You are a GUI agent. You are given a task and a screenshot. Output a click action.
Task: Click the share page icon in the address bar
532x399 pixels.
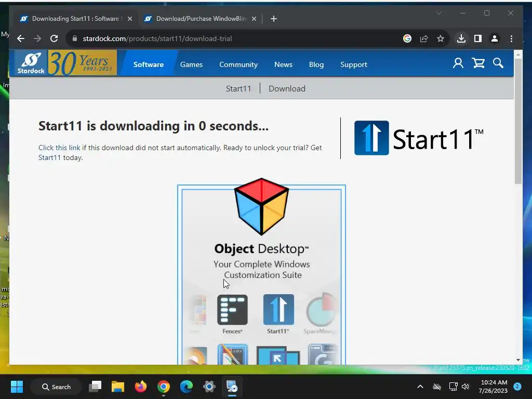click(x=424, y=38)
